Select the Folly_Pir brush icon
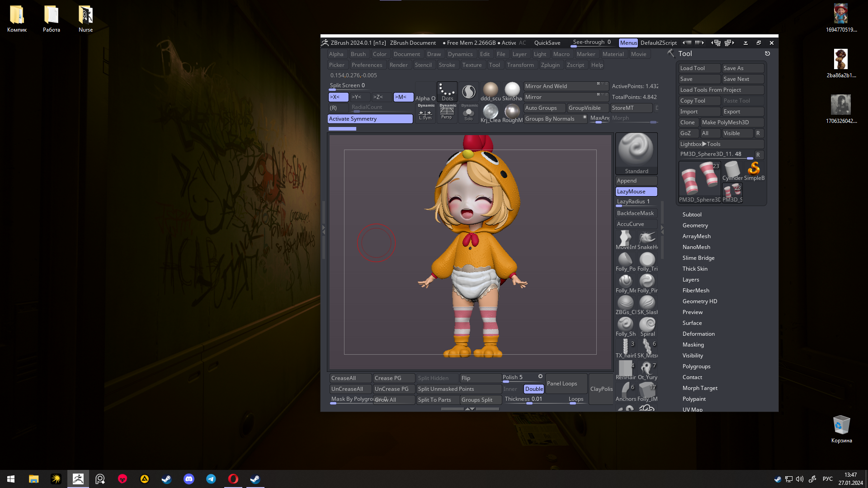 click(x=647, y=283)
